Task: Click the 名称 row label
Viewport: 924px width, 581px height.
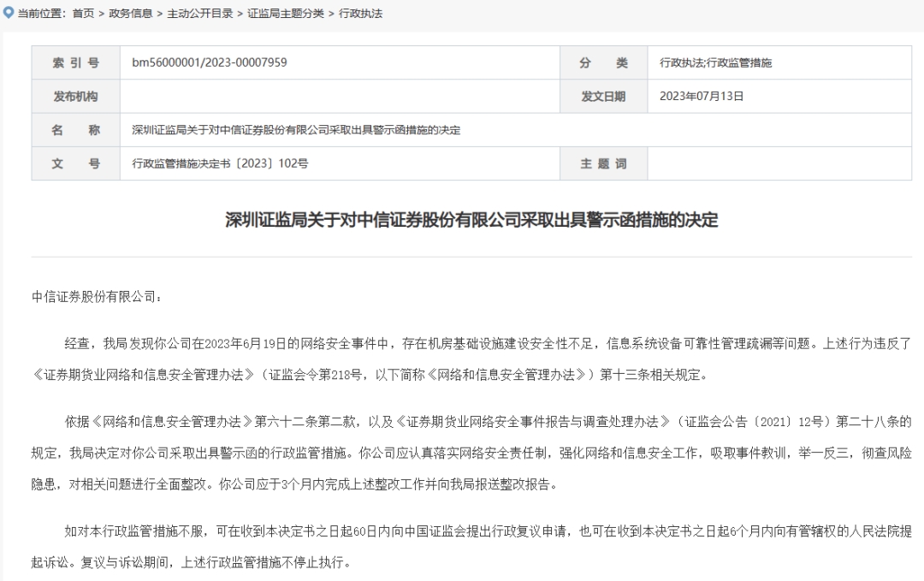Action: click(x=75, y=130)
